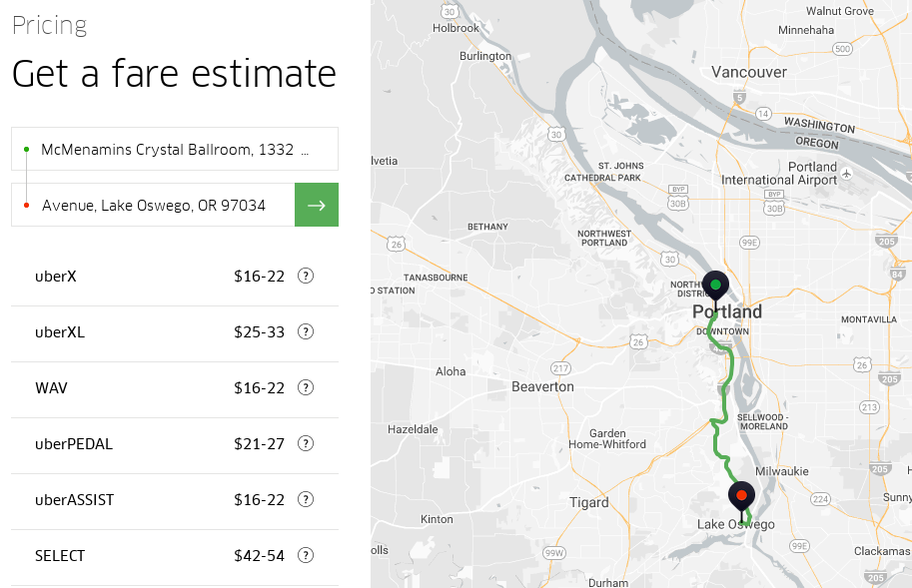Select the uberASSIST ride row
The width and height of the screenshot is (912, 588).
pos(75,499)
